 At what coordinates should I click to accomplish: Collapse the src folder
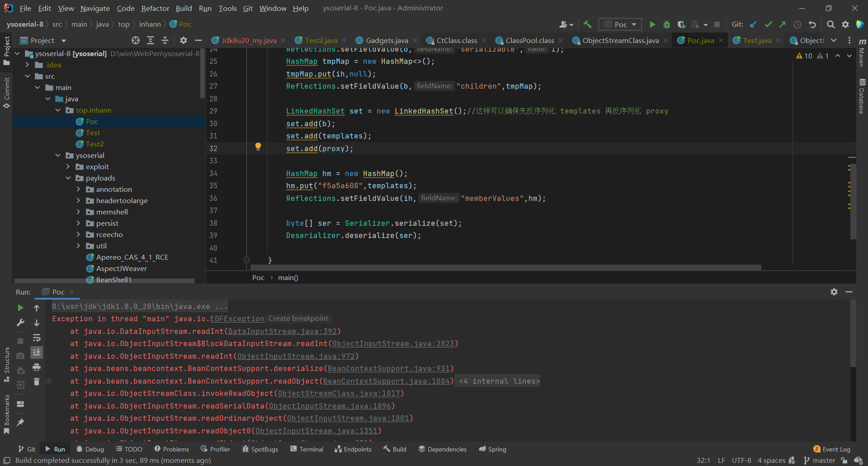tap(27, 76)
